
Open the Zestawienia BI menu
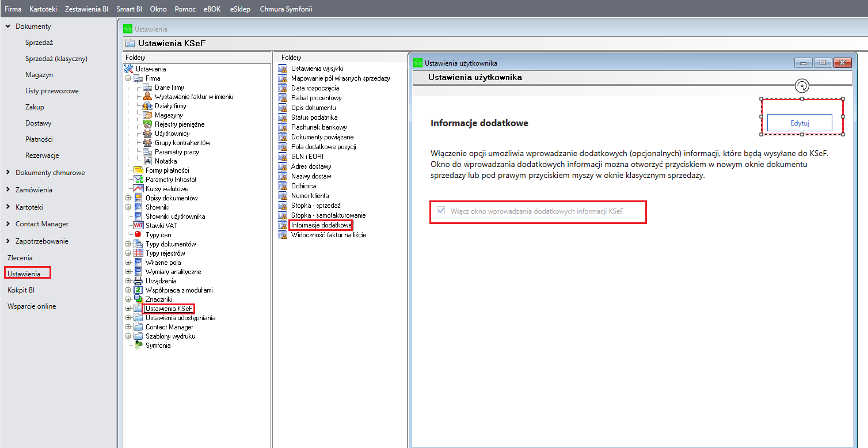tap(86, 9)
